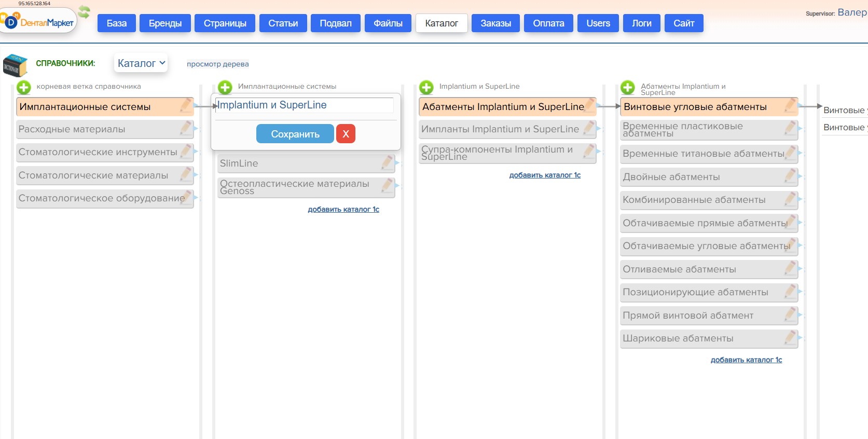Image resolution: width=868 pixels, height=439 pixels.
Task: Edit pencil for SlimLine
Action: tap(388, 162)
